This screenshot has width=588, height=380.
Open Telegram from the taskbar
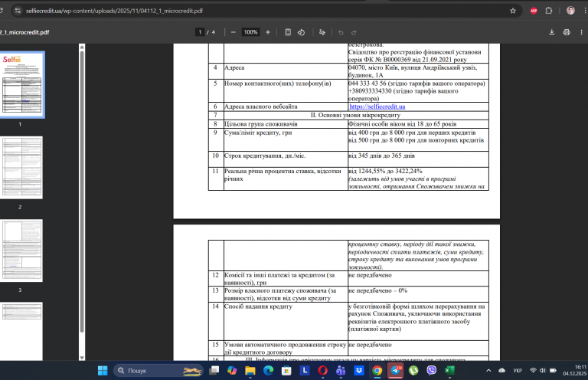pos(395,371)
